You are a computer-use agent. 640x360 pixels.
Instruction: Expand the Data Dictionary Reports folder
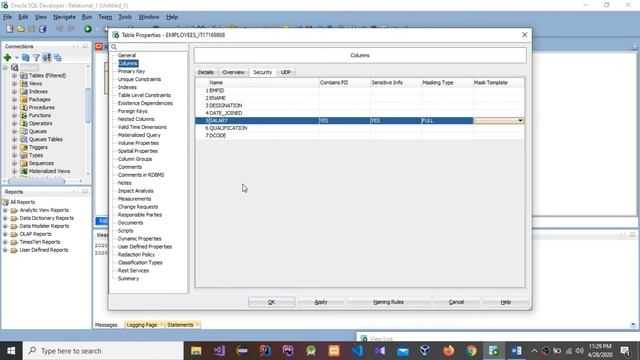pyautogui.click(x=5, y=218)
